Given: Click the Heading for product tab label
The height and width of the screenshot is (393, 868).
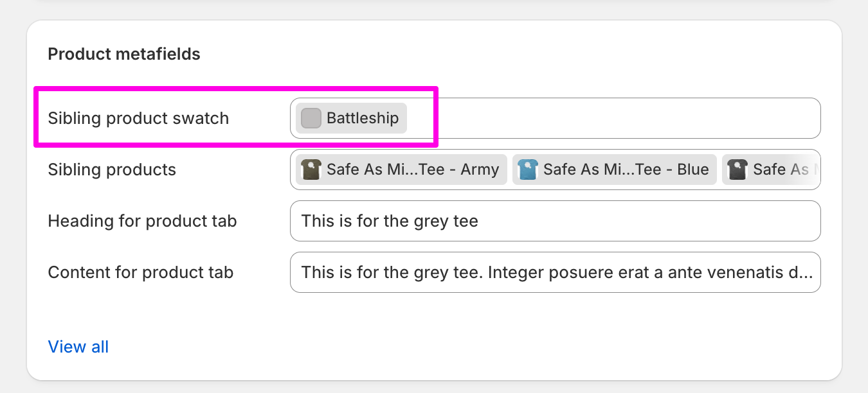Looking at the screenshot, I should pyautogui.click(x=143, y=221).
